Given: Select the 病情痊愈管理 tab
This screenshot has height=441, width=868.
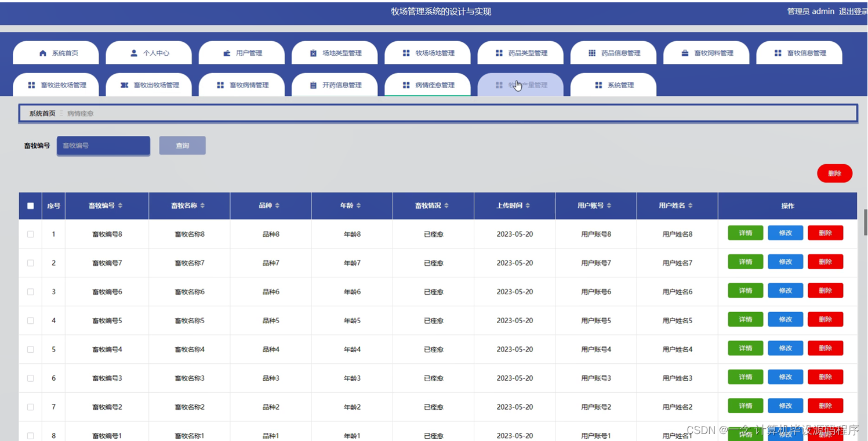Looking at the screenshot, I should pyautogui.click(x=427, y=85).
